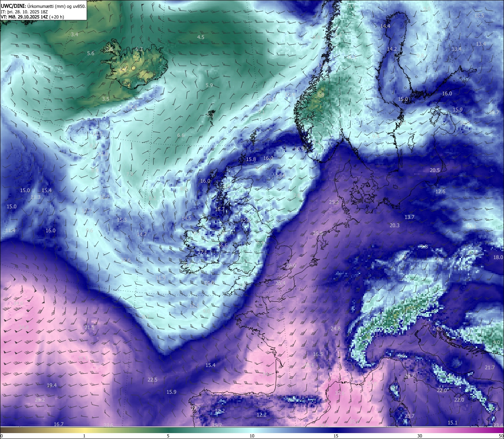The width and height of the screenshot is (504, 439).
Task: Click the 26.4 value label
Action: (280, 283)
